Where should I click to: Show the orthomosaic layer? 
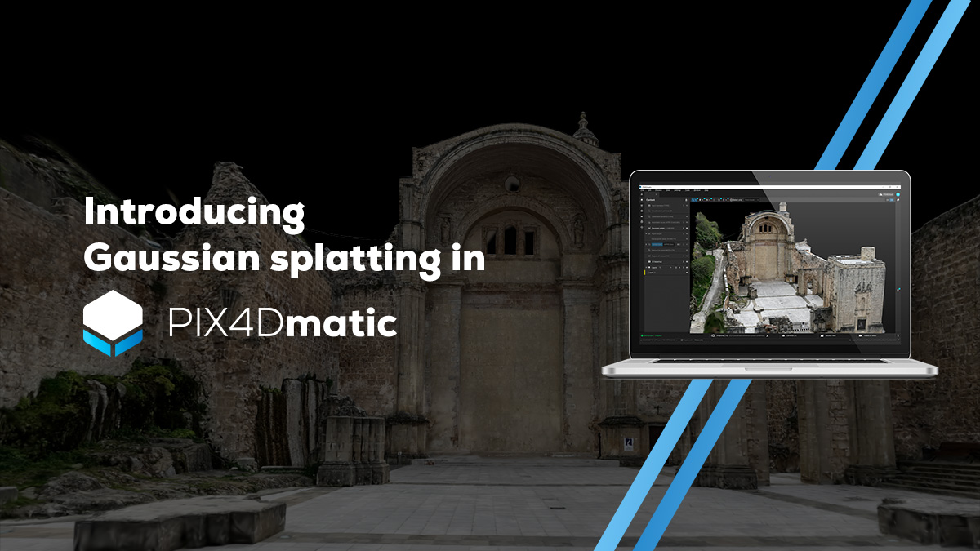point(685,262)
